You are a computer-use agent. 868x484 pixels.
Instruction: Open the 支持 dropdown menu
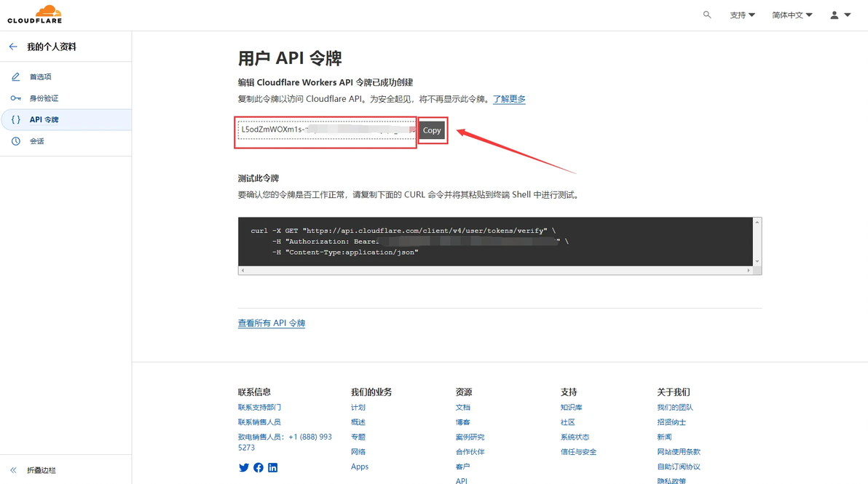(742, 15)
